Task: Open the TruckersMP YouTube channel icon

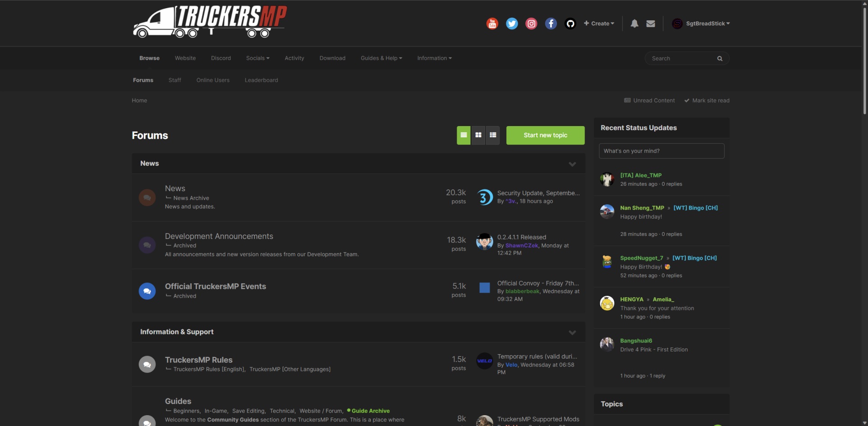Action: click(x=492, y=23)
